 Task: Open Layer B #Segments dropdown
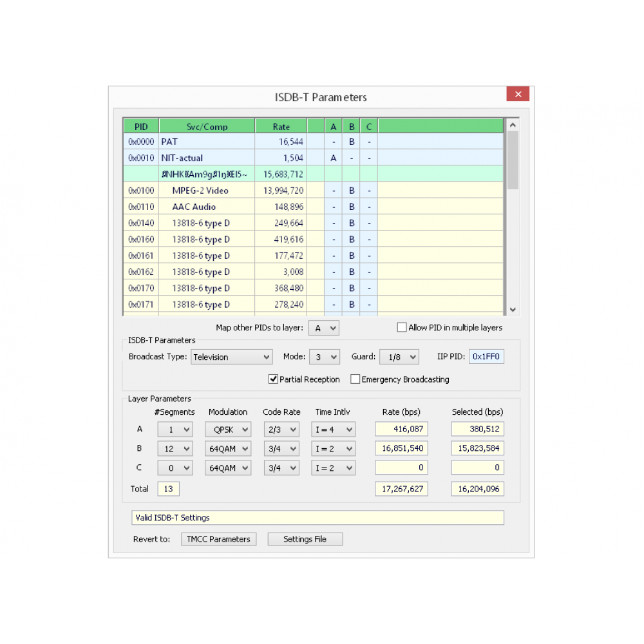coord(175,449)
